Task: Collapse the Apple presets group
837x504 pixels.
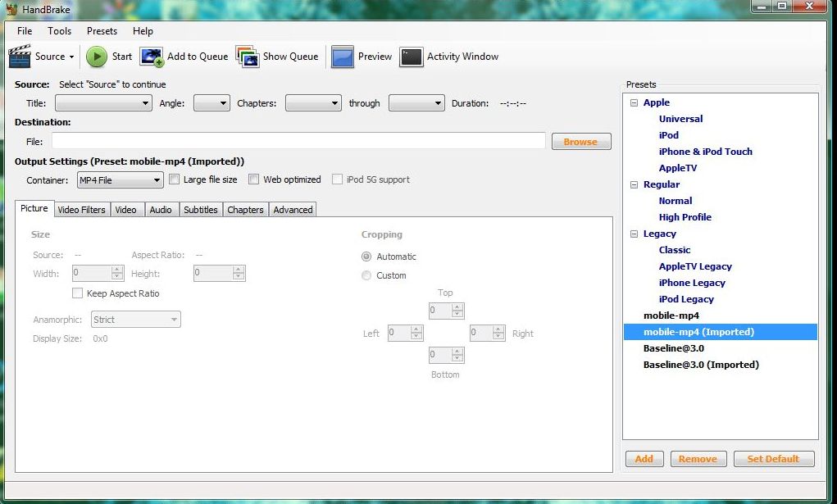Action: (634, 102)
